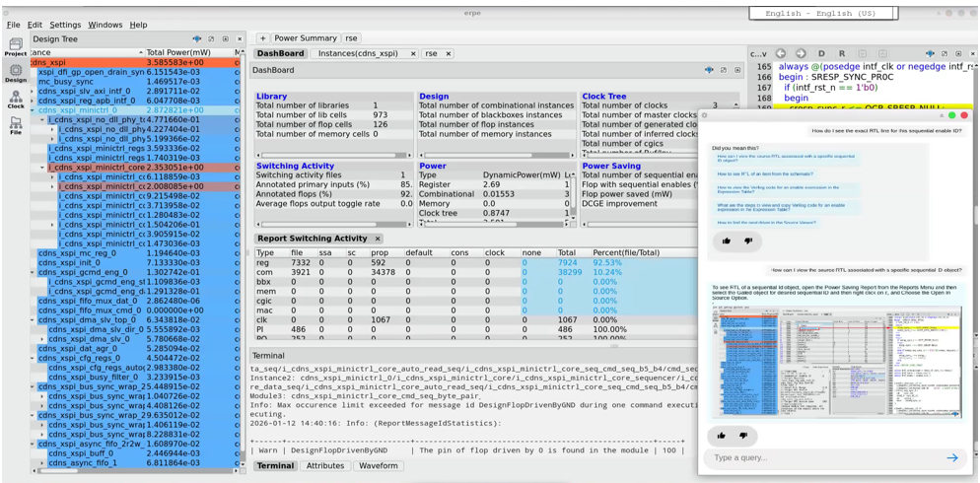The width and height of the screenshot is (980, 483).
Task: Open the Windows menu
Action: coord(105,25)
